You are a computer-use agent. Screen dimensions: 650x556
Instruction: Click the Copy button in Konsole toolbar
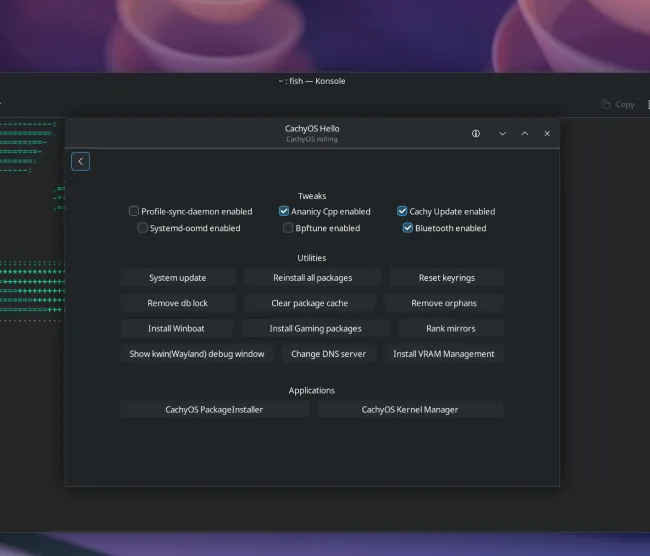coord(618,104)
